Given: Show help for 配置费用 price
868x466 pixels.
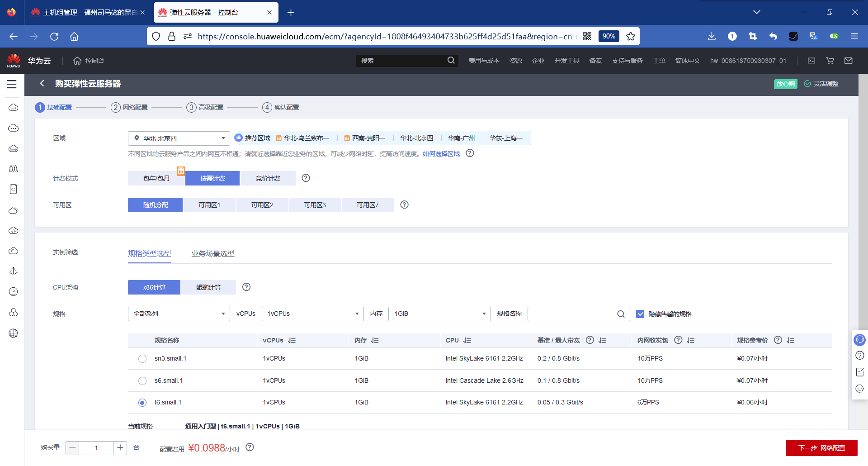Looking at the screenshot, I should [x=250, y=447].
